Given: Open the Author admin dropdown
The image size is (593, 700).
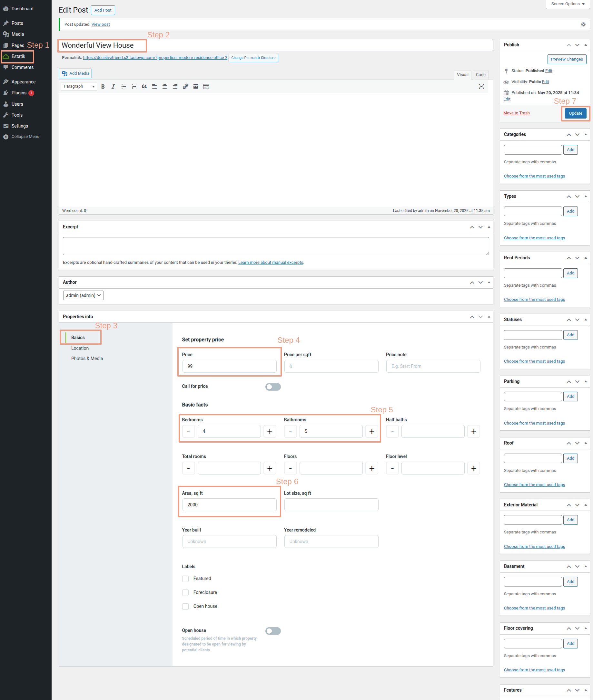Looking at the screenshot, I should tap(83, 295).
